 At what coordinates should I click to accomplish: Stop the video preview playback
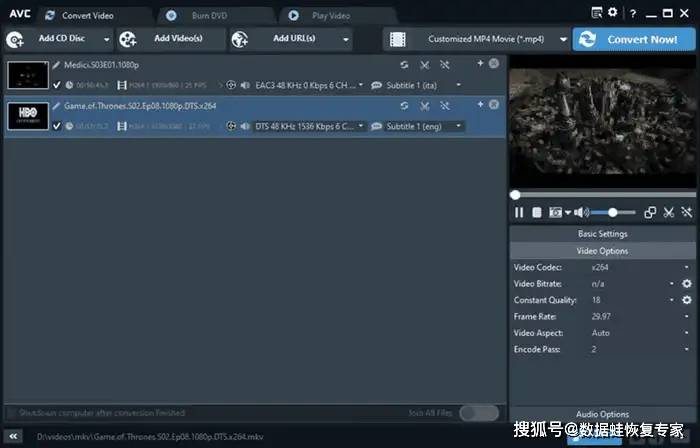point(536,212)
